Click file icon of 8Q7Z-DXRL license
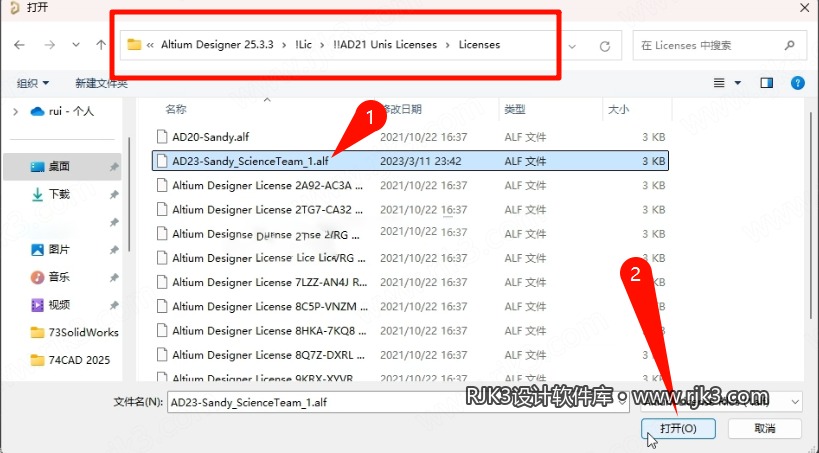819x453 pixels. coord(162,355)
